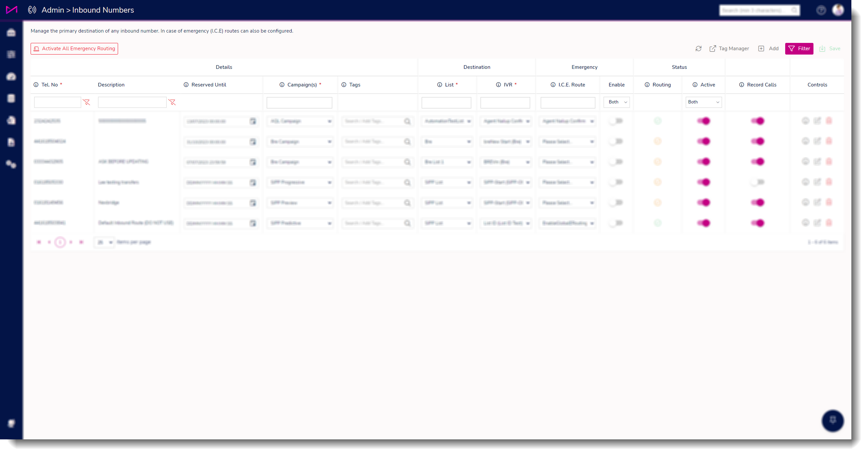868x456 pixels.
Task: Open the Enable column Both dropdown
Action: click(616, 102)
